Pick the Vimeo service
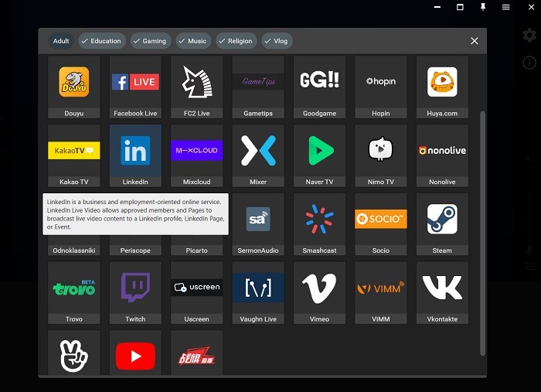The width and height of the screenshot is (541, 392). [x=319, y=293]
